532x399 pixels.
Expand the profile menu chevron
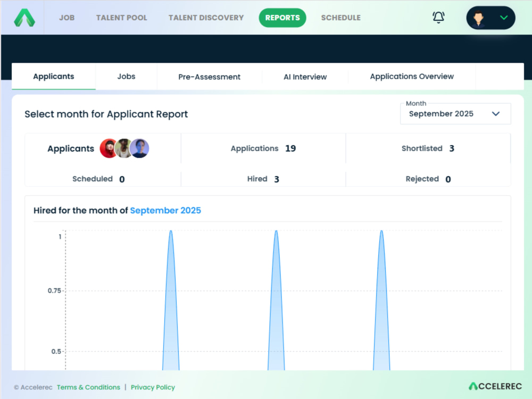pos(504,18)
